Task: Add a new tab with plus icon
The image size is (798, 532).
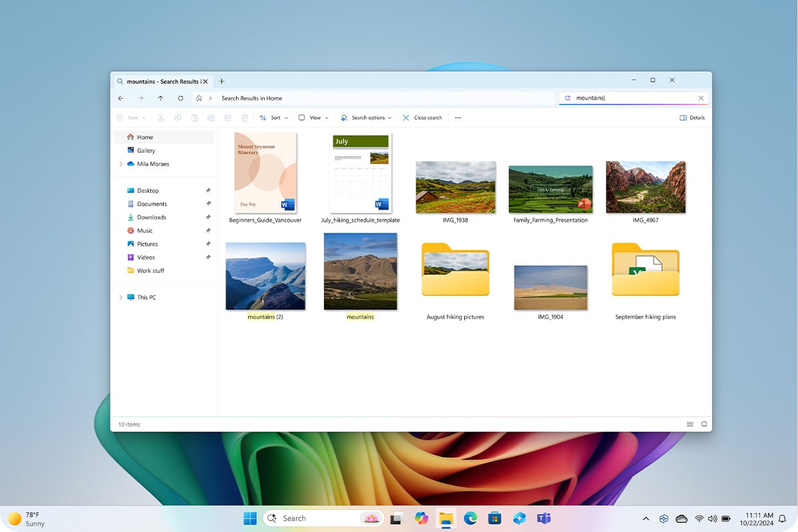Action: 222,81
